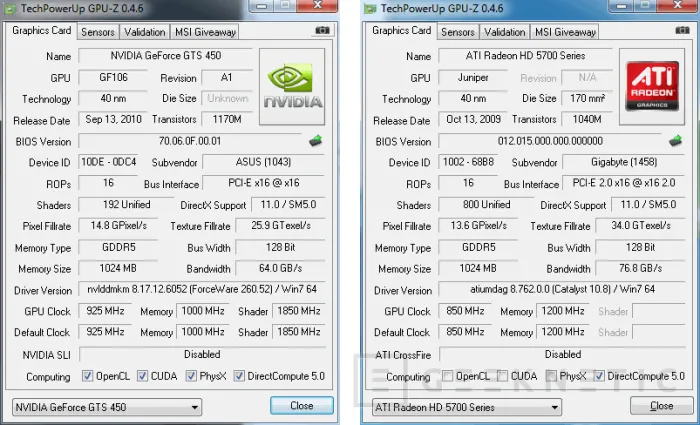Click the ASUS (1043) subvendor field
The width and height of the screenshot is (700, 425).
(x=264, y=162)
